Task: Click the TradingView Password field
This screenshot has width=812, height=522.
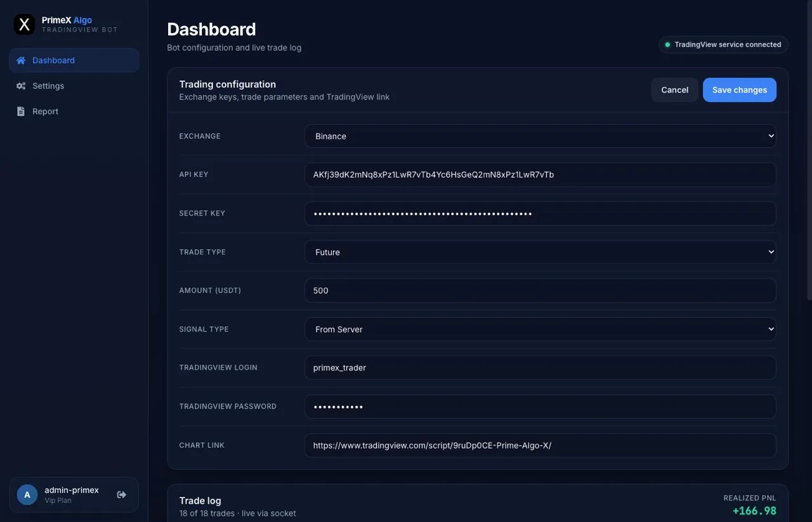Action: tap(540, 407)
